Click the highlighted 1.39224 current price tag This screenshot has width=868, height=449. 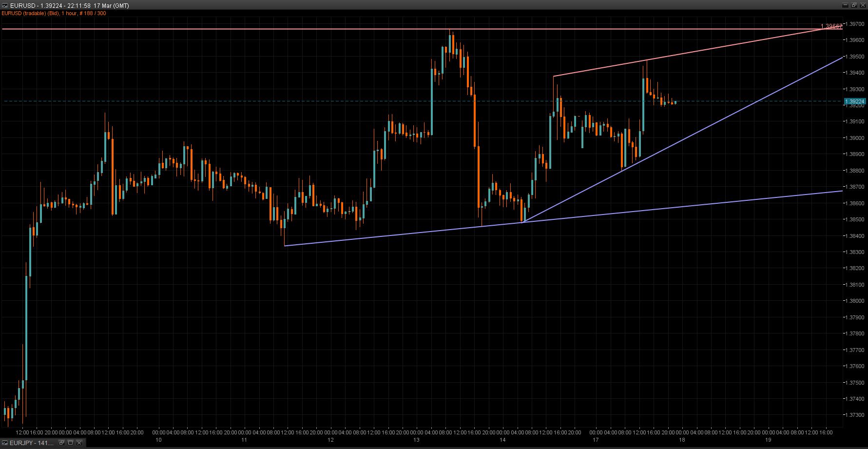pos(855,102)
